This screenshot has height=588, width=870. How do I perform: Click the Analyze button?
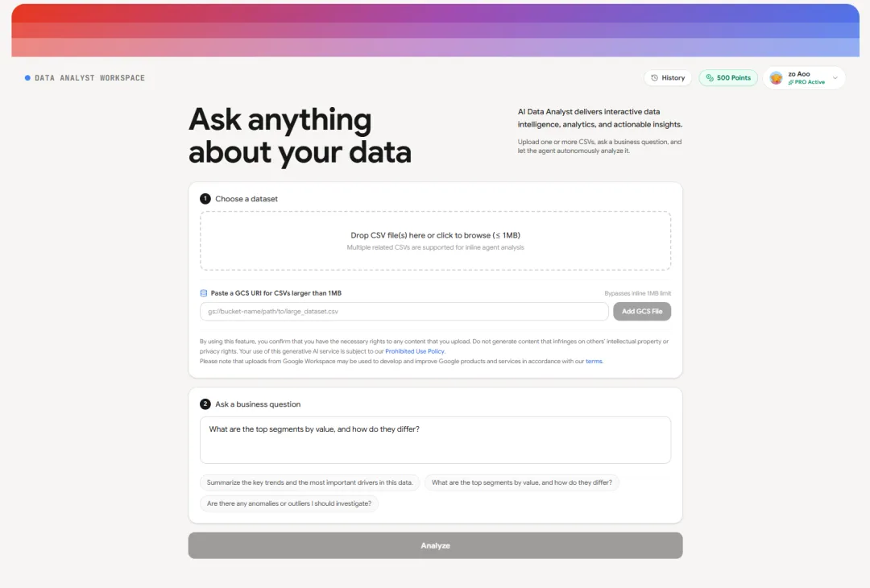tap(436, 545)
